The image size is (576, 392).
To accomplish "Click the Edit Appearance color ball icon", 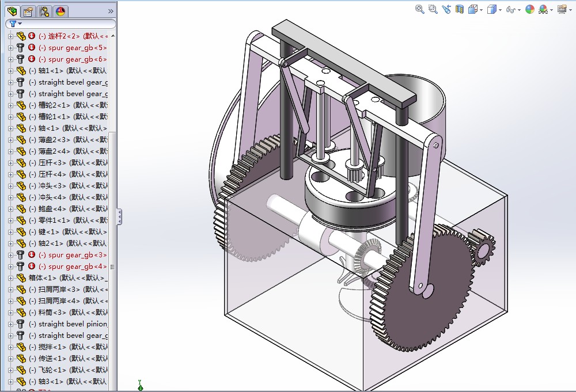I will point(530,9).
